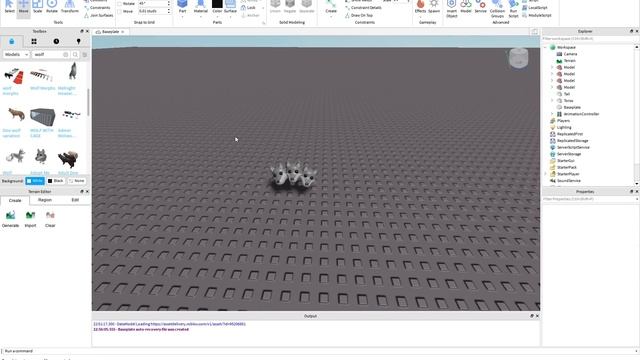Activate the Rotate tool
640x360 pixels.
click(52, 7)
